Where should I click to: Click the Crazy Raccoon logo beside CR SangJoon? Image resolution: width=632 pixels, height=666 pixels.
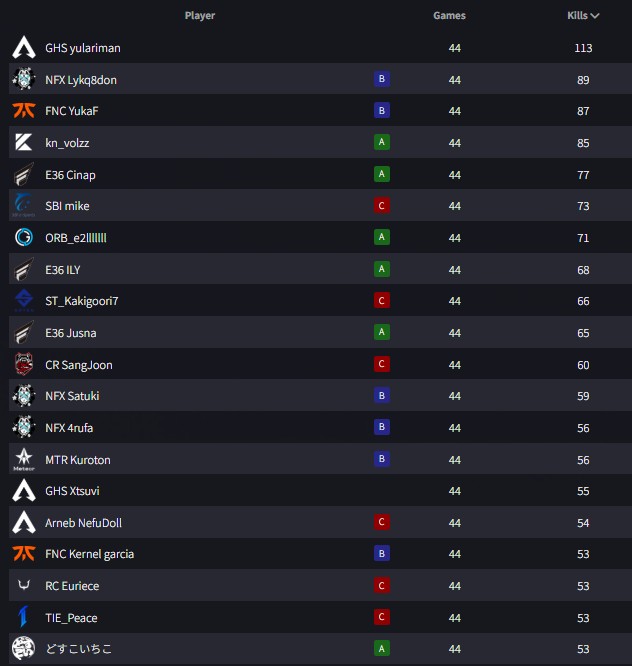[24, 364]
